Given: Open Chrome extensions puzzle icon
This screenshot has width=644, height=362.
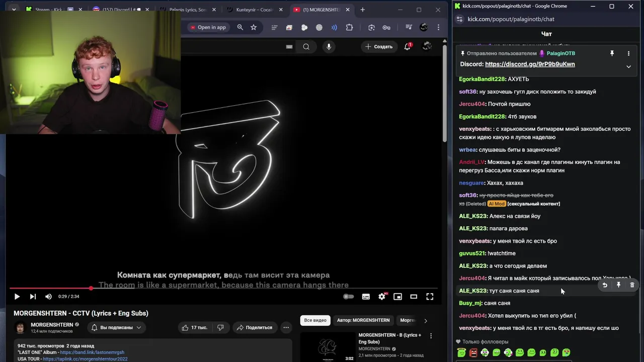Looking at the screenshot, I should click(x=349, y=28).
